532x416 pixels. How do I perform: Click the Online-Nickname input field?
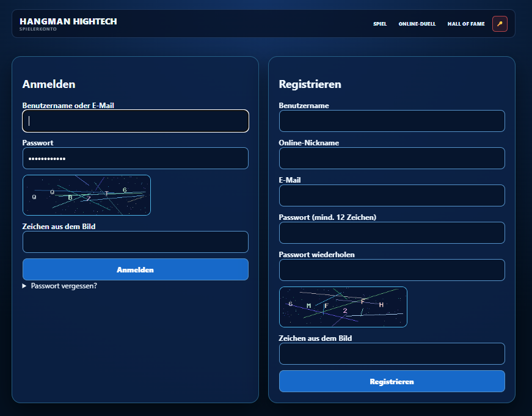pyautogui.click(x=392, y=158)
